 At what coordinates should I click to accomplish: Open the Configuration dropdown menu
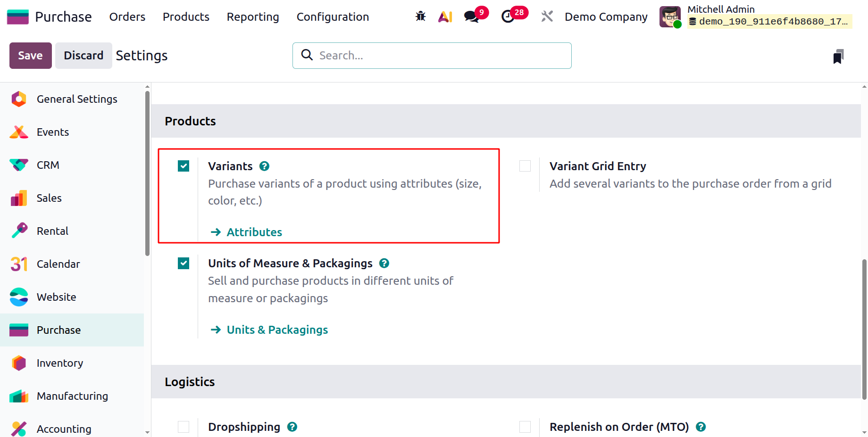point(333,16)
